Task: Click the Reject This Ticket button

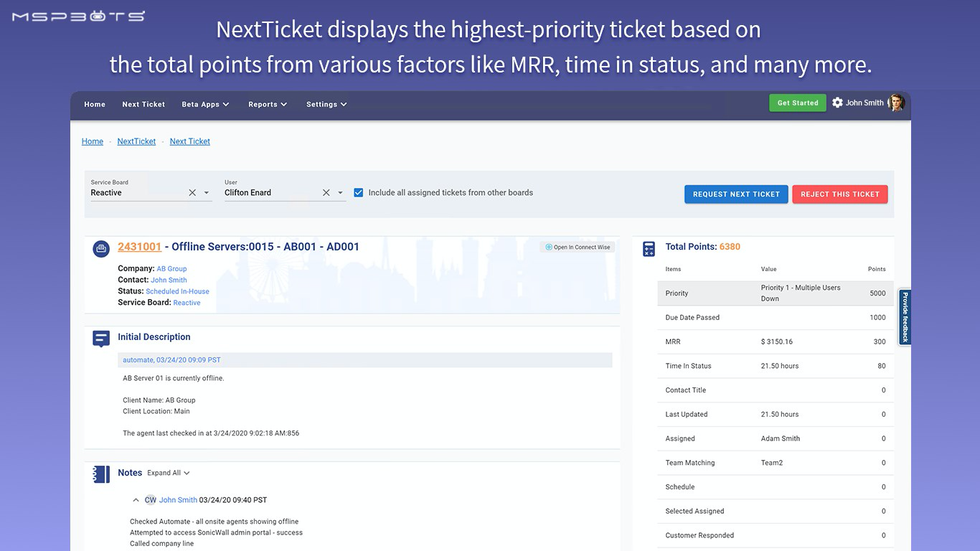Action: click(x=839, y=194)
